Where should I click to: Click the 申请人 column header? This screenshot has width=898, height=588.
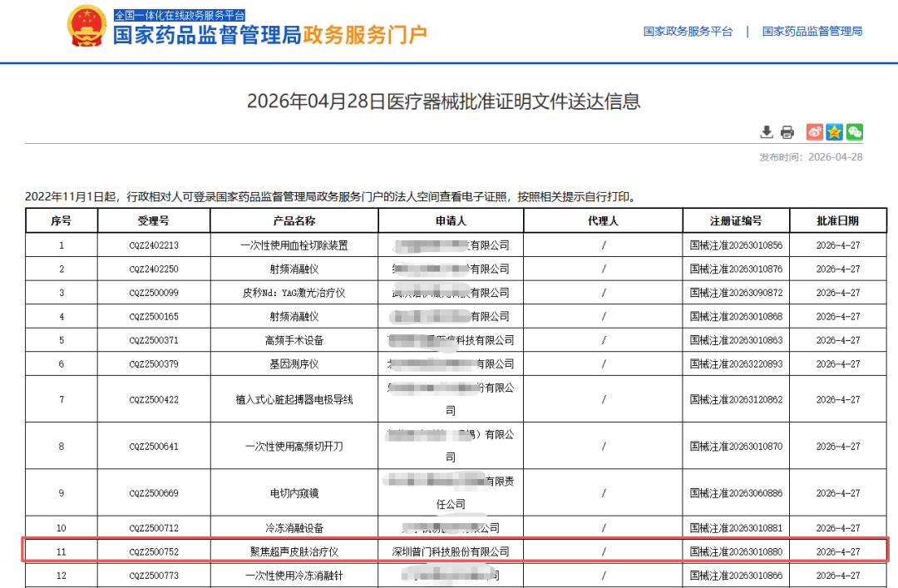click(x=451, y=220)
